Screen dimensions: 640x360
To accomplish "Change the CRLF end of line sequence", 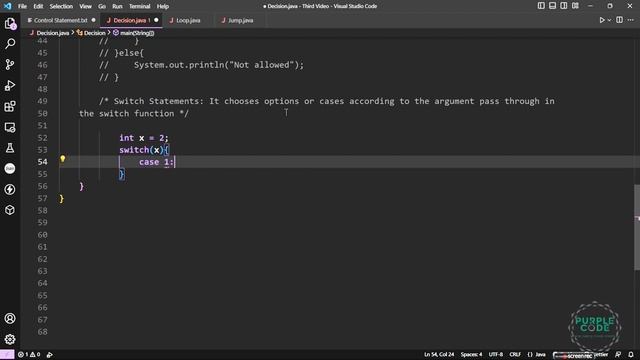I will coord(515,354).
